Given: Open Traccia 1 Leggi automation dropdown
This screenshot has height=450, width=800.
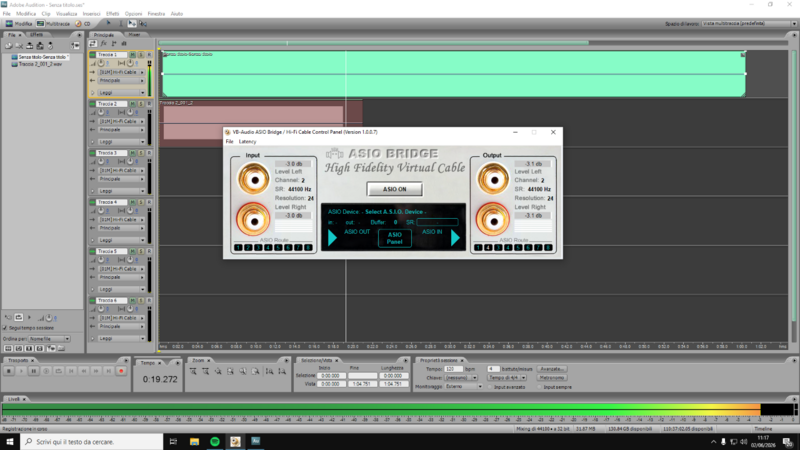Looking at the screenshot, I should coord(121,93).
